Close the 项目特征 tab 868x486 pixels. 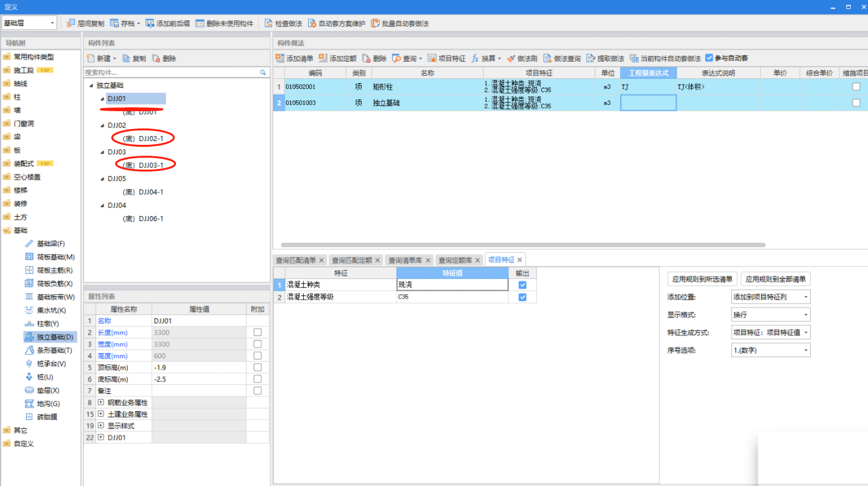pyautogui.click(x=520, y=260)
